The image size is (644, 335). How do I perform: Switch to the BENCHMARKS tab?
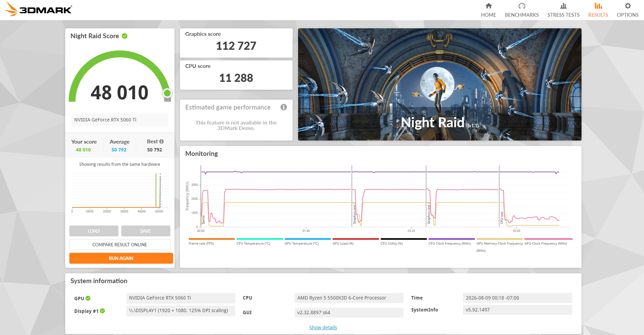coord(522,10)
